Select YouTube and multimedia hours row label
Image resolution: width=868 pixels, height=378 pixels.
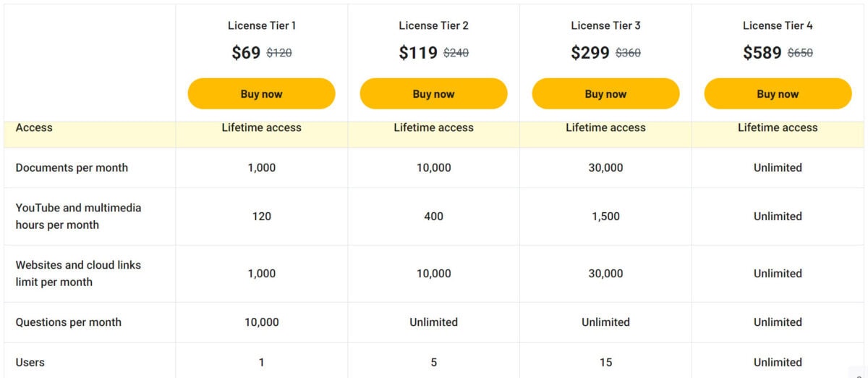click(78, 217)
